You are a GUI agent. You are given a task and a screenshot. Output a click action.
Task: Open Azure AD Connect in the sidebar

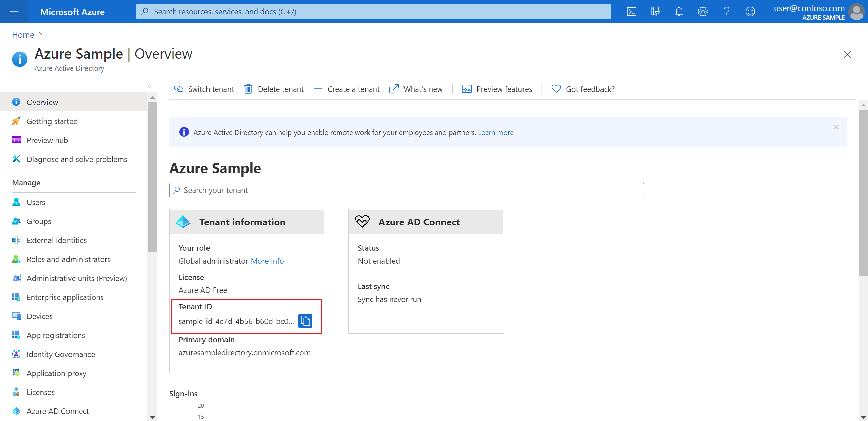point(74,411)
